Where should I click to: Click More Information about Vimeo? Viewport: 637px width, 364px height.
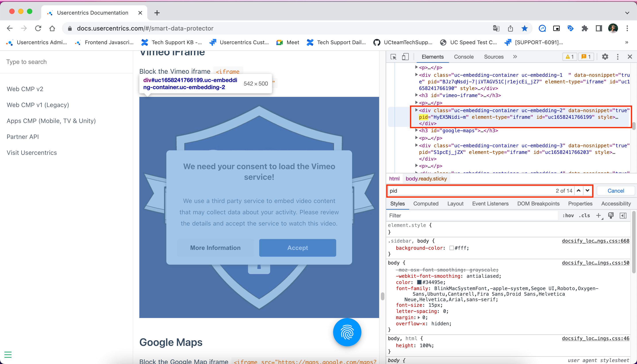[215, 248]
